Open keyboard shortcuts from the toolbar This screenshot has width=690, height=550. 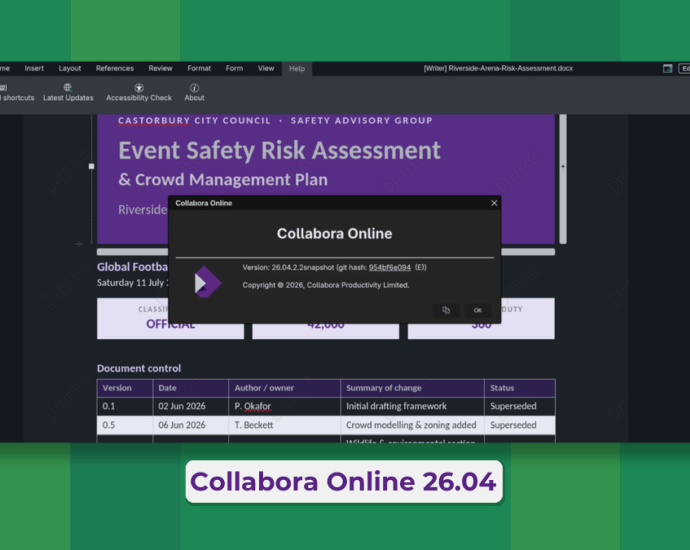tap(16, 92)
